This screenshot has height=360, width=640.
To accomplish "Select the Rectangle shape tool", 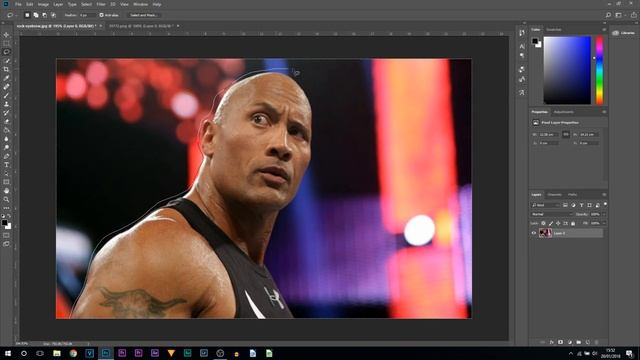I will (6, 182).
